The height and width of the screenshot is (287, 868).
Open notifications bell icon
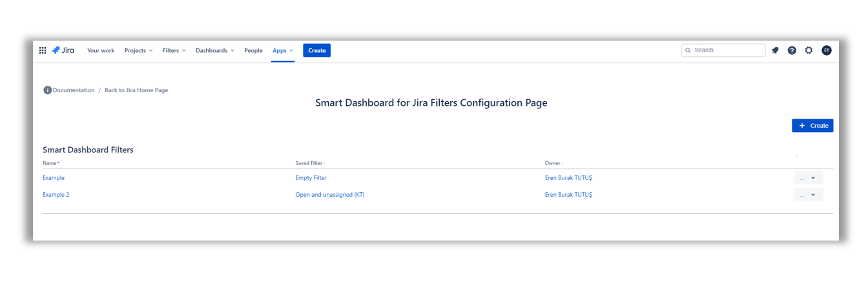775,50
